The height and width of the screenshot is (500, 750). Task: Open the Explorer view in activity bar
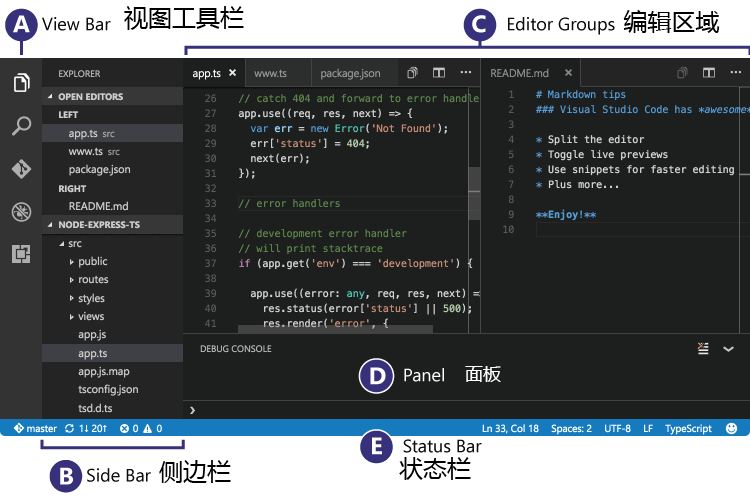pos(21,83)
